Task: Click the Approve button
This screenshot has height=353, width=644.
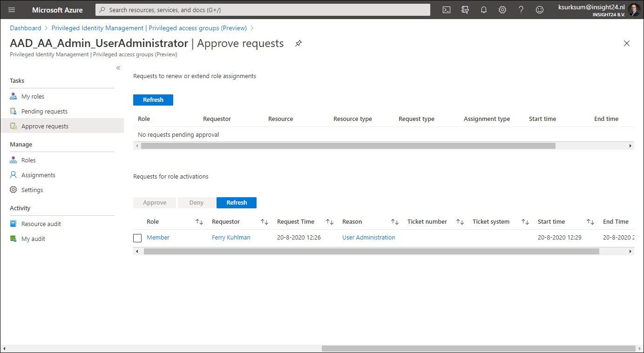Action: point(155,203)
